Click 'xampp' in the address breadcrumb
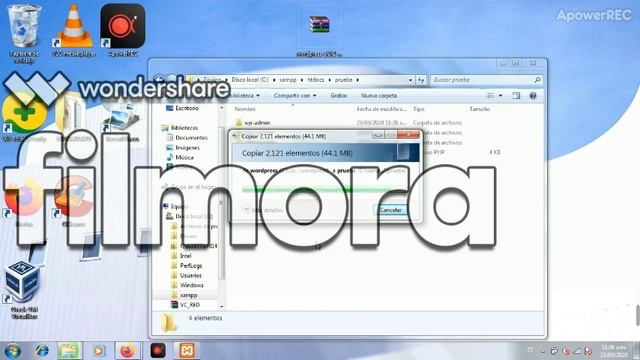 pyautogui.click(x=288, y=80)
